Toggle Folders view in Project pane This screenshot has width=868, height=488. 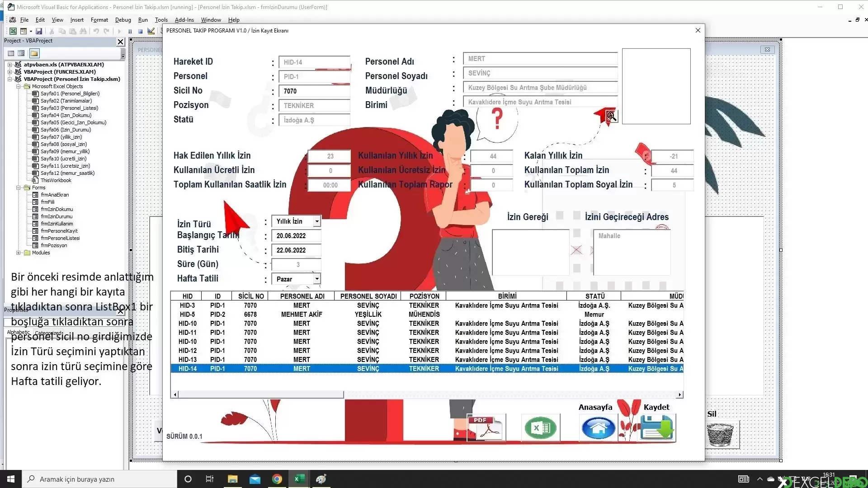pos(34,53)
